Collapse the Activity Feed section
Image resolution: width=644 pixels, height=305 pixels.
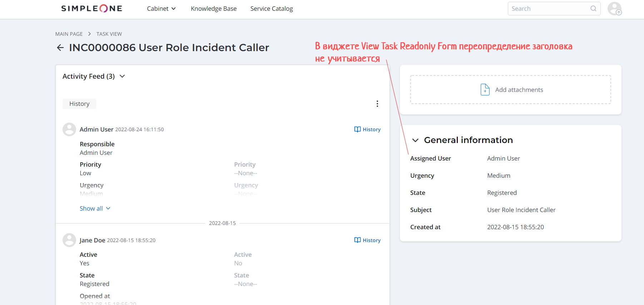click(122, 76)
